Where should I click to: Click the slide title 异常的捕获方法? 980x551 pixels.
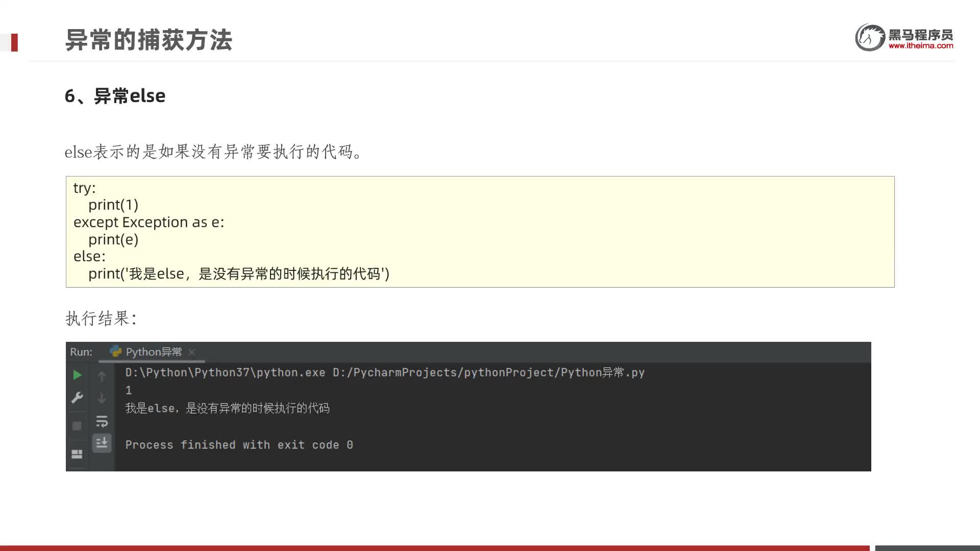point(149,40)
